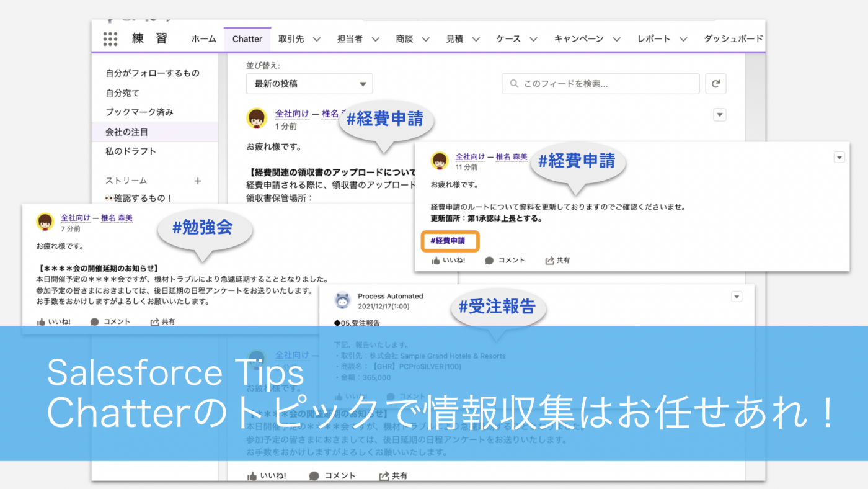Go to the ホーム tab

point(204,38)
